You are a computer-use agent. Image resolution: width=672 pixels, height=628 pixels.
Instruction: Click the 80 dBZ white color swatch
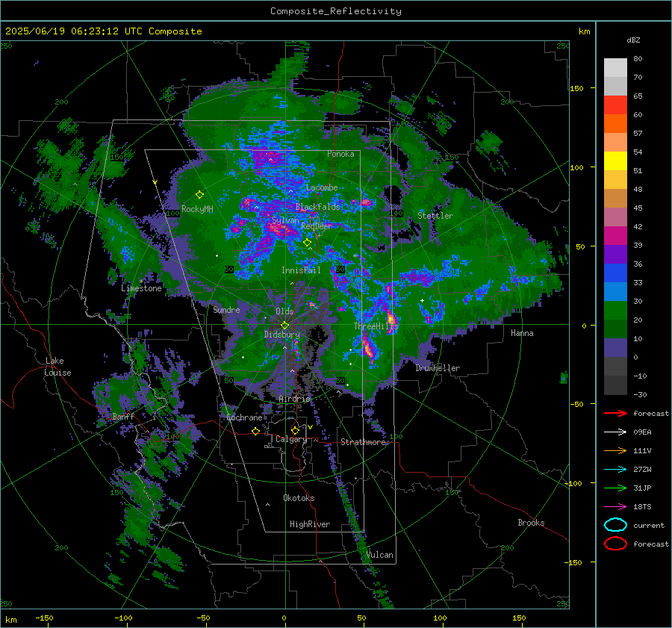tap(615, 67)
